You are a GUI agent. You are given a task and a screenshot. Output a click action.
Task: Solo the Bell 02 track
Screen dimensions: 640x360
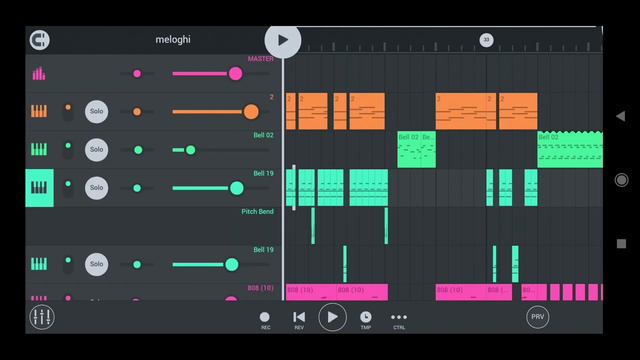(96, 150)
